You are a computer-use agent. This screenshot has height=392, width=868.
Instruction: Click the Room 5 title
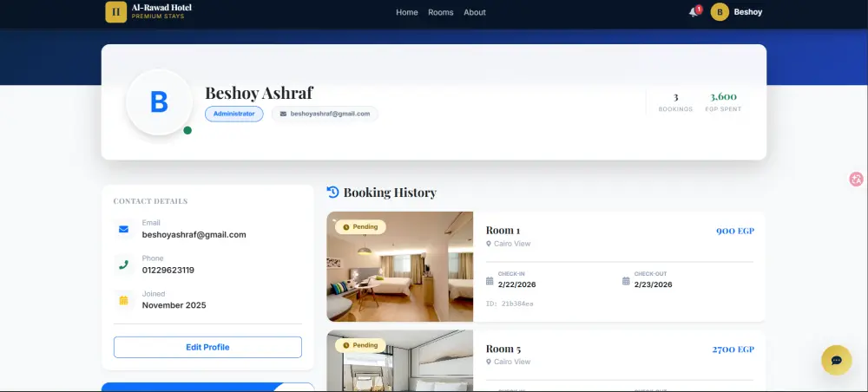tap(503, 349)
